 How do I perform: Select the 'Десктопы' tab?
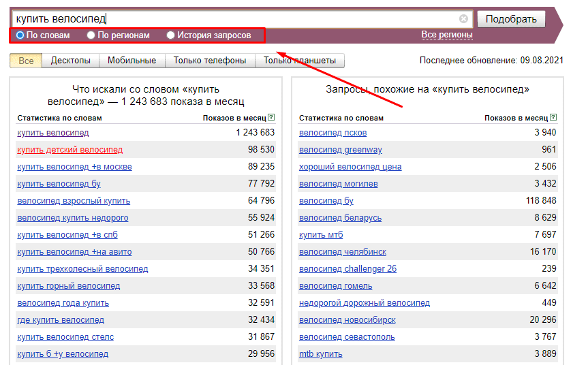(70, 61)
